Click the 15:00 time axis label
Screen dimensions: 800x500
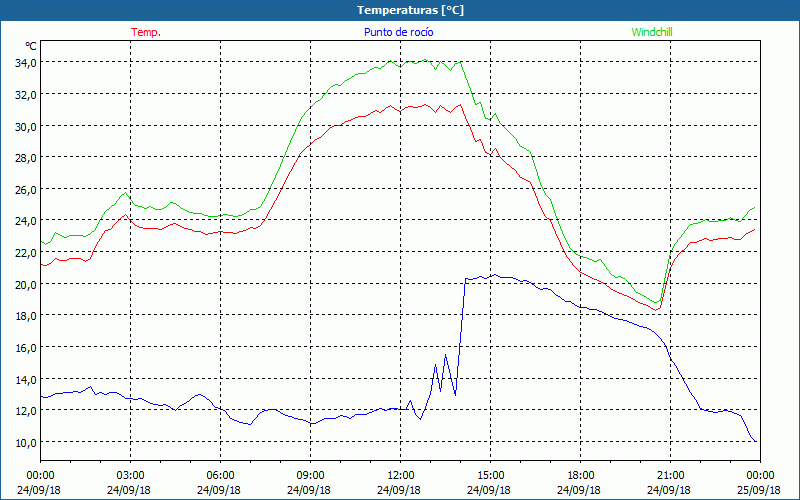coord(490,476)
